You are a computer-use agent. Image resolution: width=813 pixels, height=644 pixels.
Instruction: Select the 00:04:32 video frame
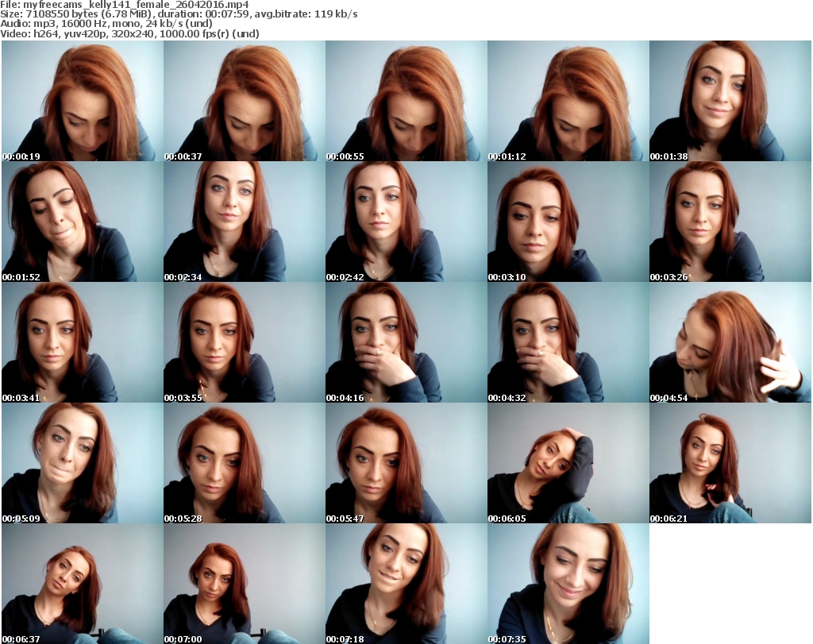568,342
